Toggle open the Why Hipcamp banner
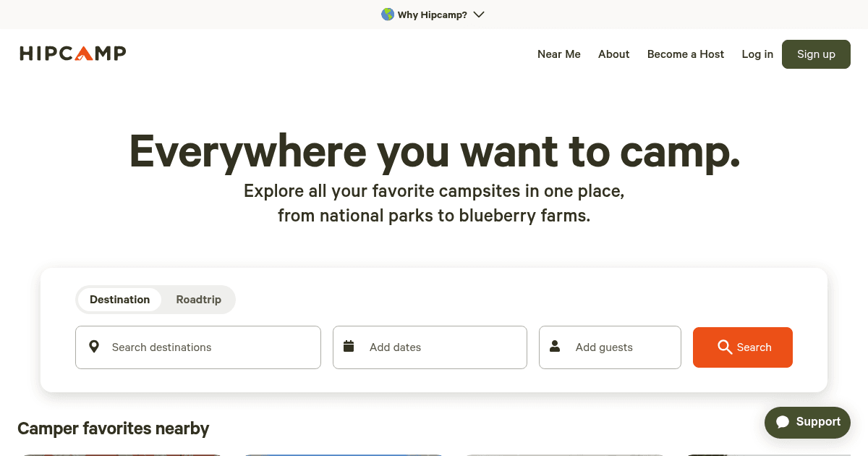The width and height of the screenshot is (868, 456). click(433, 14)
